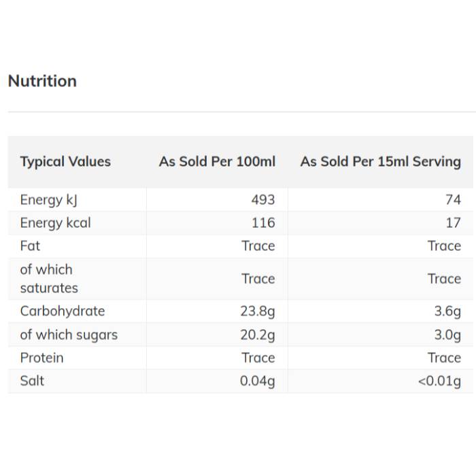Click the Nutrition section heading
476x476 pixels.
coord(42,81)
